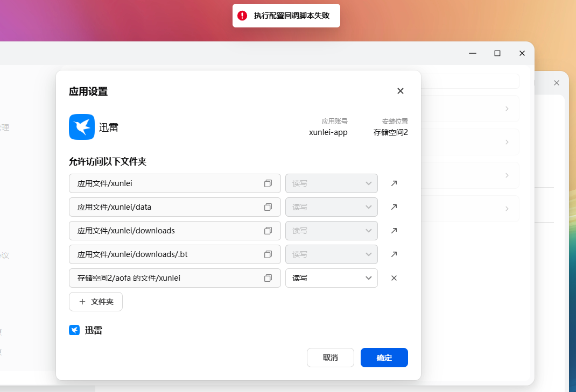Click the 迅雷 section label at bottom
This screenshot has width=576, height=392.
tap(93, 330)
